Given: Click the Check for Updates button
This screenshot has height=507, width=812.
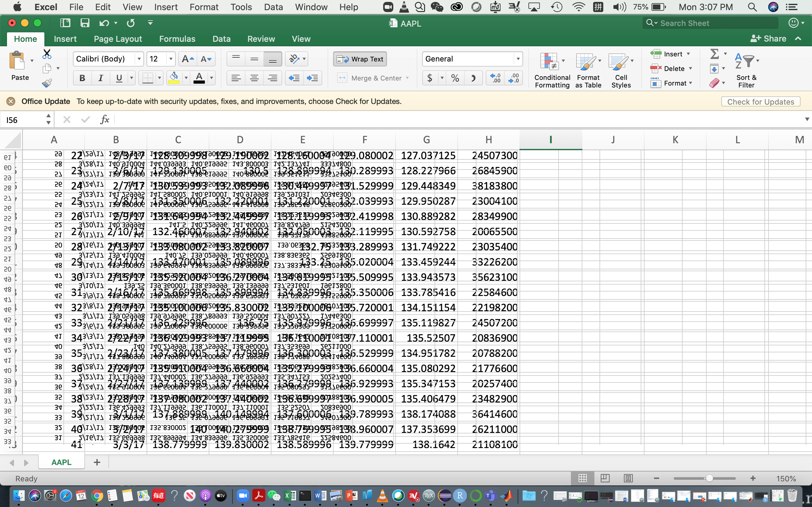Looking at the screenshot, I should click(760, 102).
